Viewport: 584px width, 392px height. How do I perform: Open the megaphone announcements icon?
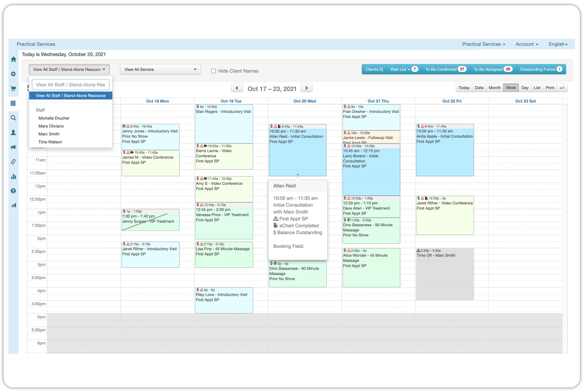13,147
